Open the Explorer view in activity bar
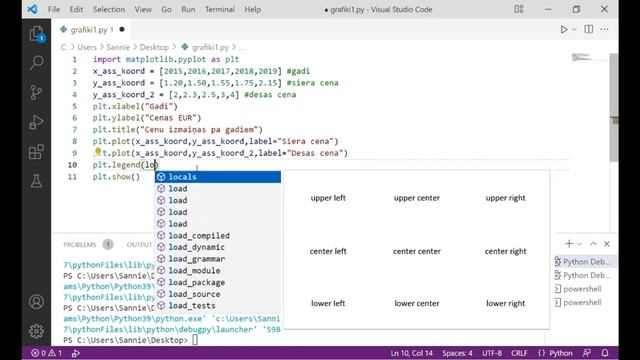This screenshot has height=360, width=640. coord(36,33)
